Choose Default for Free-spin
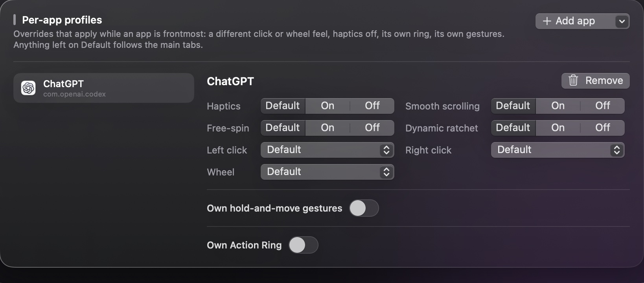The width and height of the screenshot is (644, 283). click(283, 128)
